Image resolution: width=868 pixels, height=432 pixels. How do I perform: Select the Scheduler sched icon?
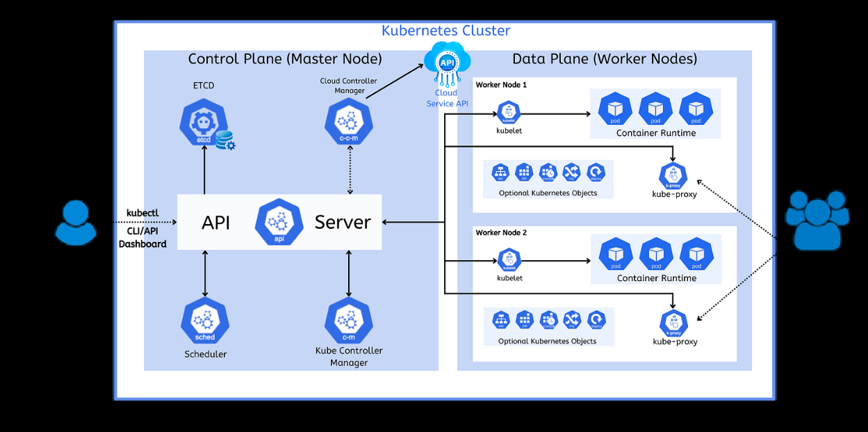[x=205, y=321]
